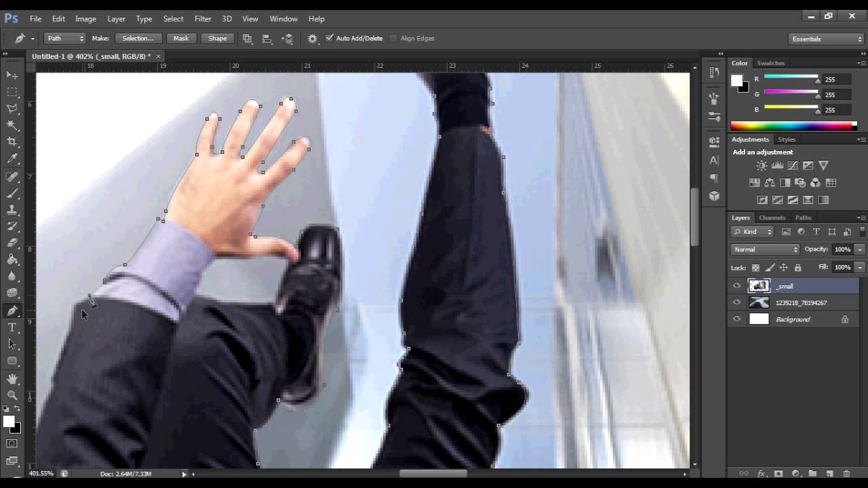Screen dimensions: 868x488
Task: Delete layer using trash icon
Action: point(847,474)
